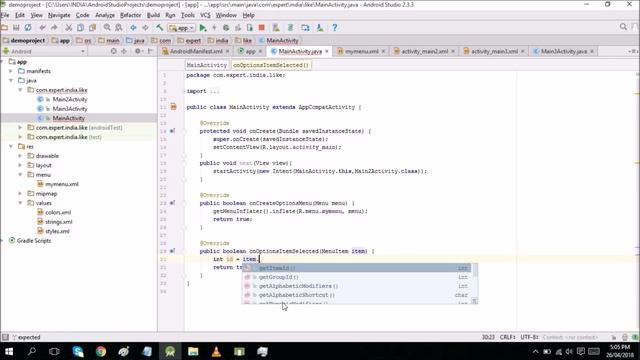Open mymenu.xml in project tree
The image size is (640, 360).
click(x=62, y=184)
